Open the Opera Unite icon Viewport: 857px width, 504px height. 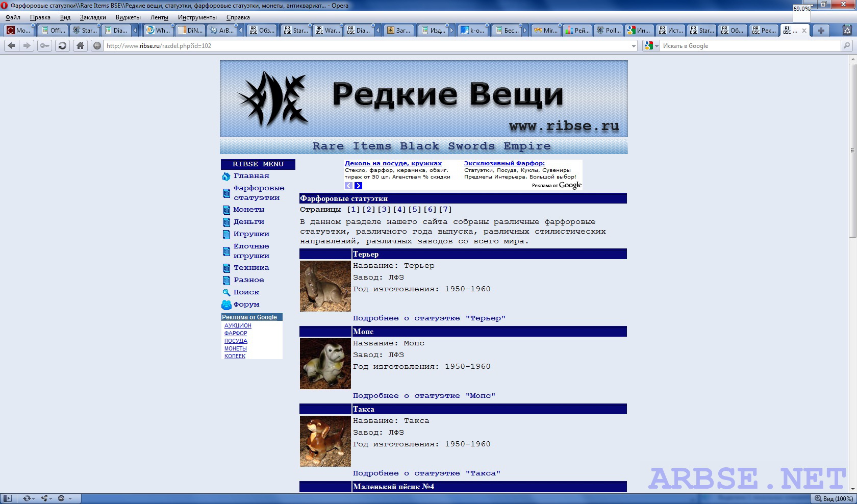45,498
